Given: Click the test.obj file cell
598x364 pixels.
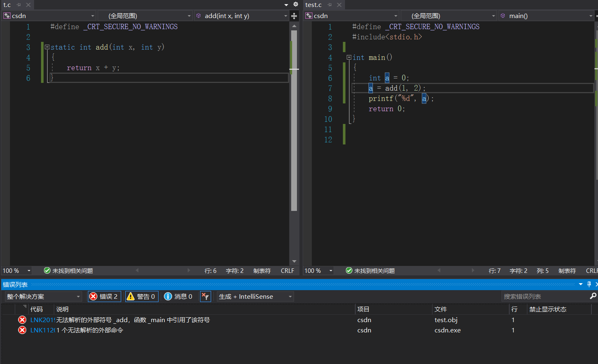Looking at the screenshot, I should pyautogui.click(x=446, y=320).
